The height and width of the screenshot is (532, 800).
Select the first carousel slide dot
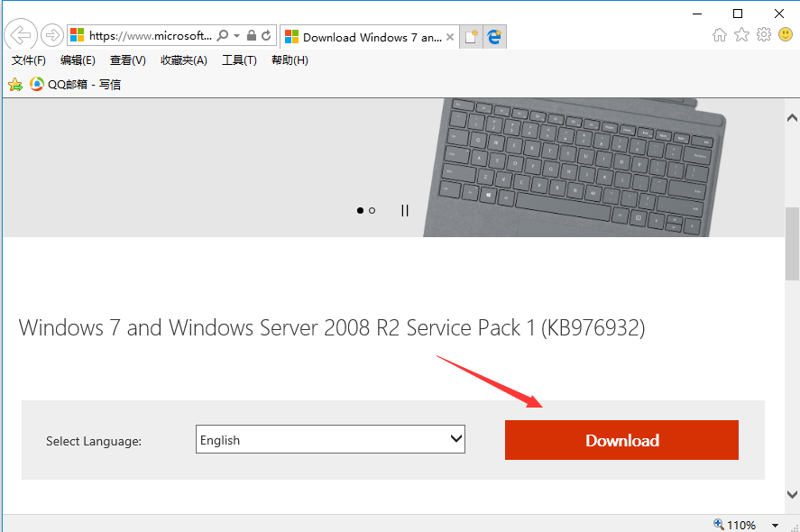[x=360, y=210]
